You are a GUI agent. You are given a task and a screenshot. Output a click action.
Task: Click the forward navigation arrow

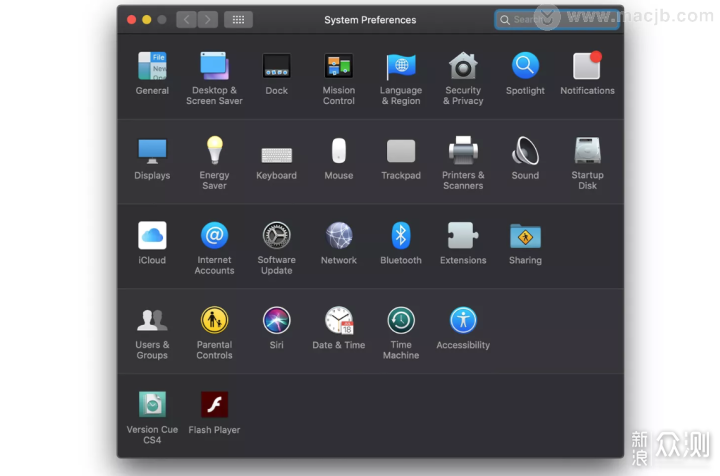pos(208,20)
